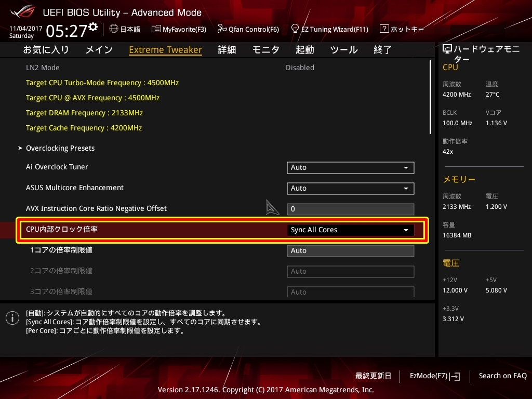Click the 05:27 clock display
This screenshot has height=399, width=532.
(x=66, y=31)
